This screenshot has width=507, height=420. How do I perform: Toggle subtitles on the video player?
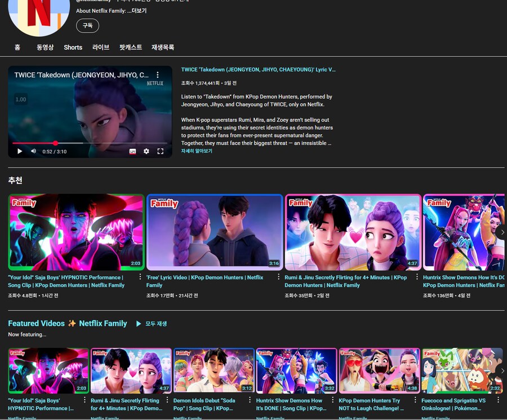point(132,152)
